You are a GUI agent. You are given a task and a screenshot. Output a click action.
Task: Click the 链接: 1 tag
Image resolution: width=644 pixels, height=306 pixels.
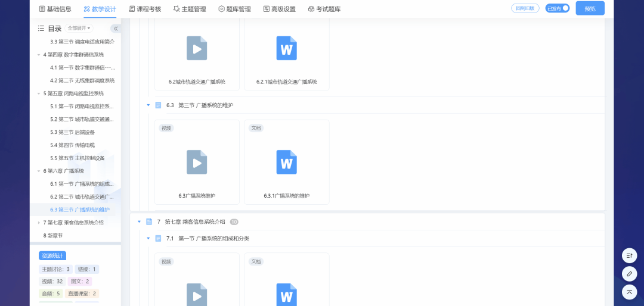click(87, 270)
